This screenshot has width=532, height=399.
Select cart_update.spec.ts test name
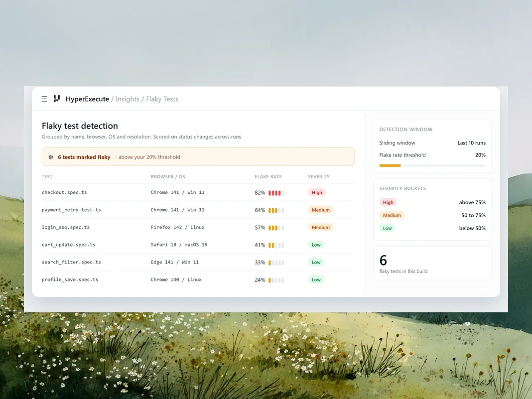[69, 245]
